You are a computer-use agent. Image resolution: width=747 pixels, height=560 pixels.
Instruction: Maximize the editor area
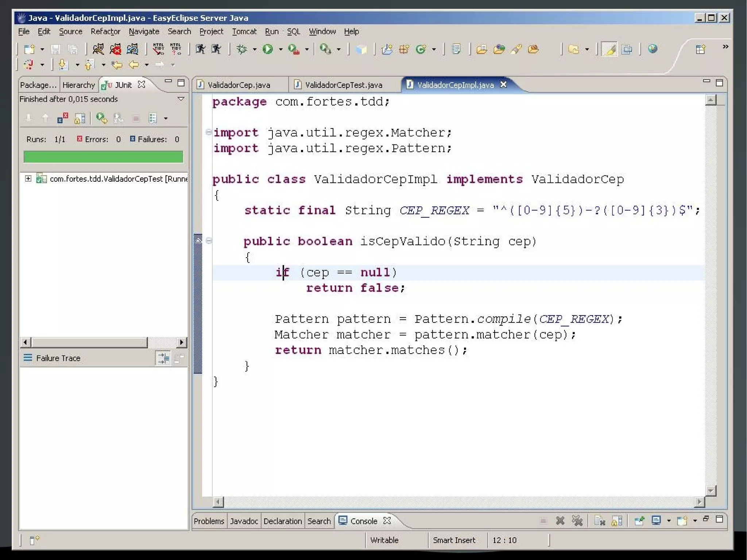(x=719, y=83)
